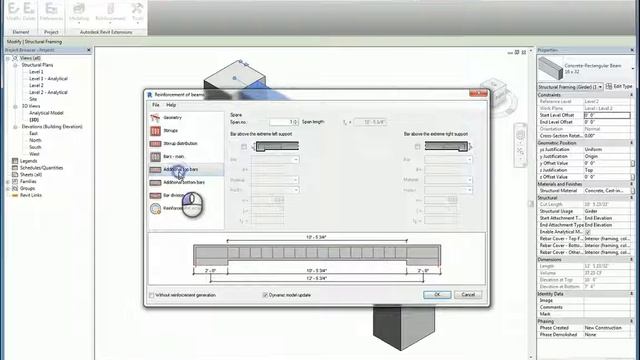The width and height of the screenshot is (640, 360).
Task: Toggle Enable Analytical Model checkbox in Properties
Action: click(588, 232)
